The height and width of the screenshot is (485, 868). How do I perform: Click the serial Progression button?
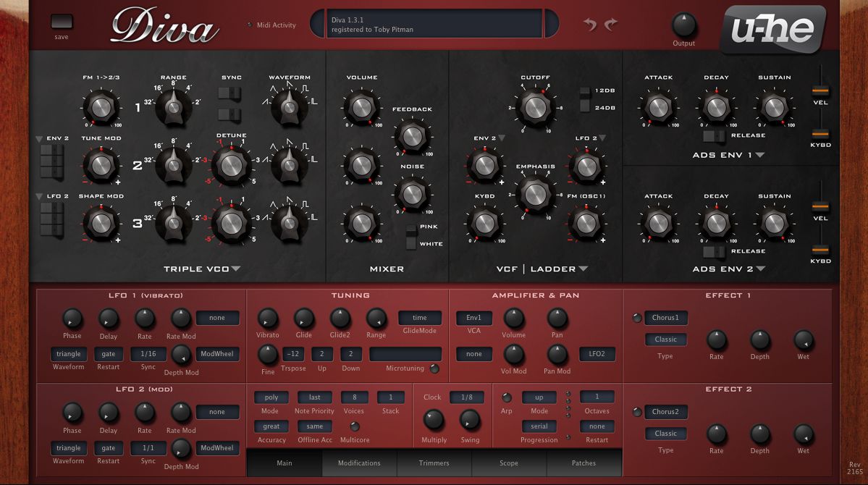[539, 426]
